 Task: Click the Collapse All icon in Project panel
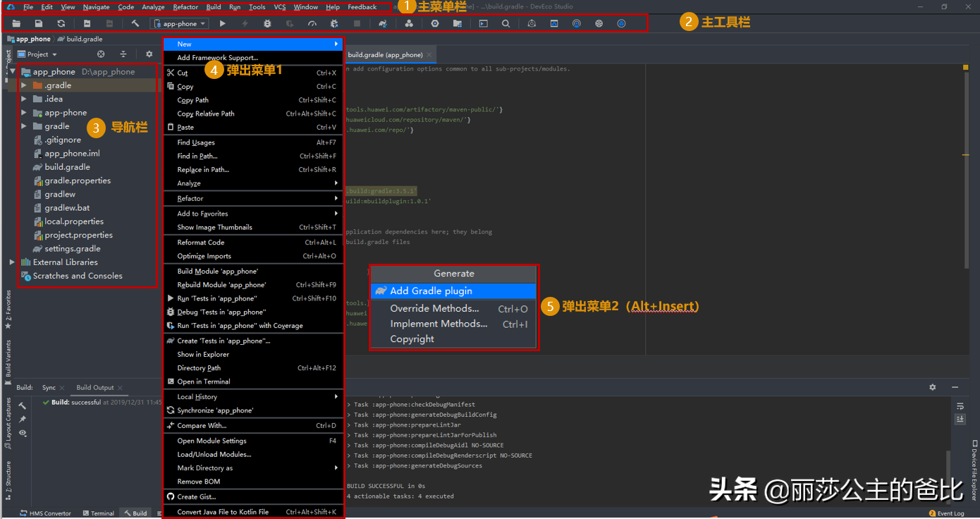[123, 54]
